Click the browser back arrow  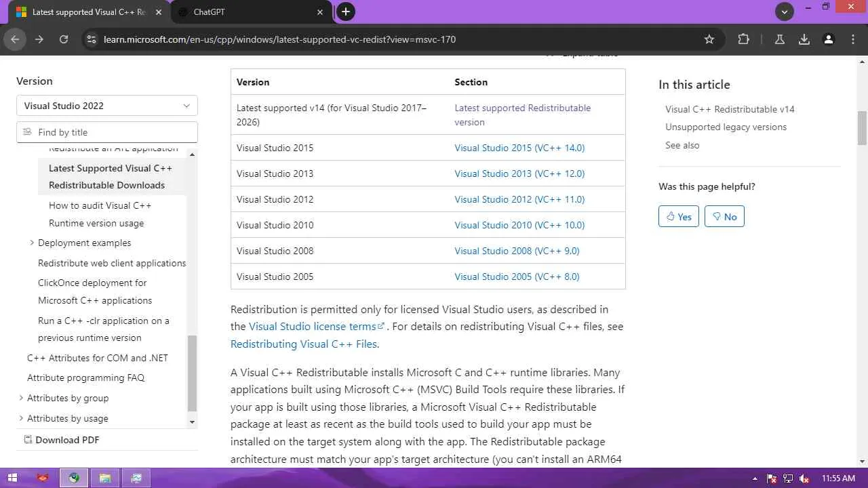(15, 39)
